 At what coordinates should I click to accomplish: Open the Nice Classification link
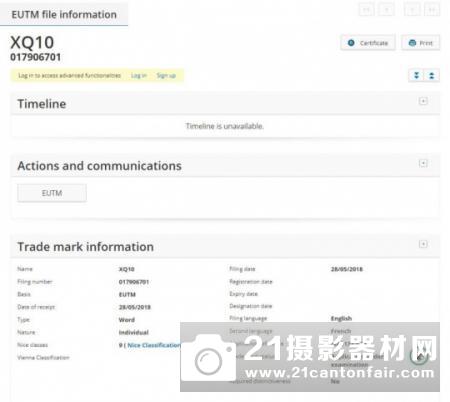point(154,345)
